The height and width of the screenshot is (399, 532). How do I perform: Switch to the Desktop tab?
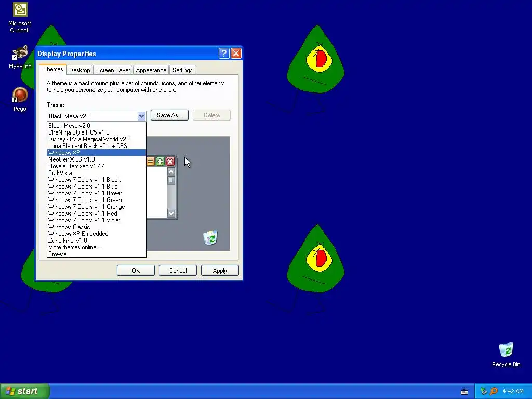point(79,70)
